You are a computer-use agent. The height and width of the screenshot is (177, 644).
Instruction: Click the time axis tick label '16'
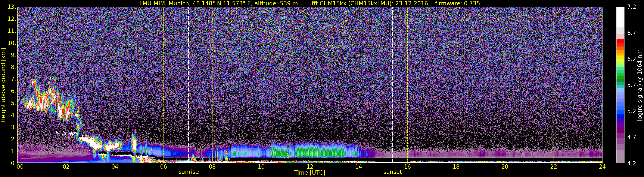[407, 167]
